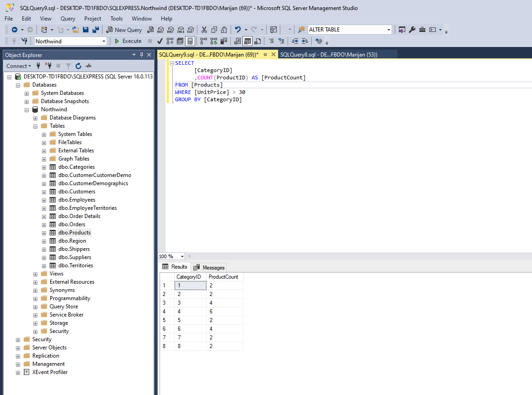Open the Toolbox icon
532x395 pixels.
pos(422,30)
